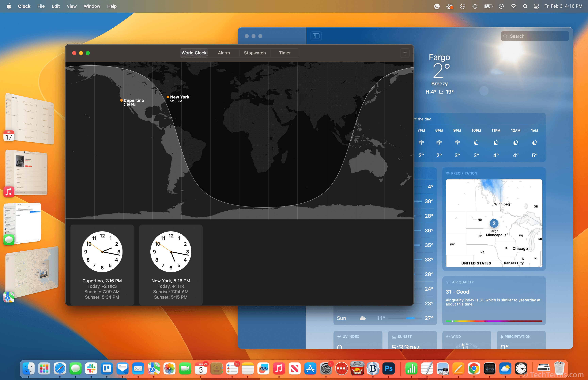
Task: Open Trello from the dock
Action: [107, 369]
